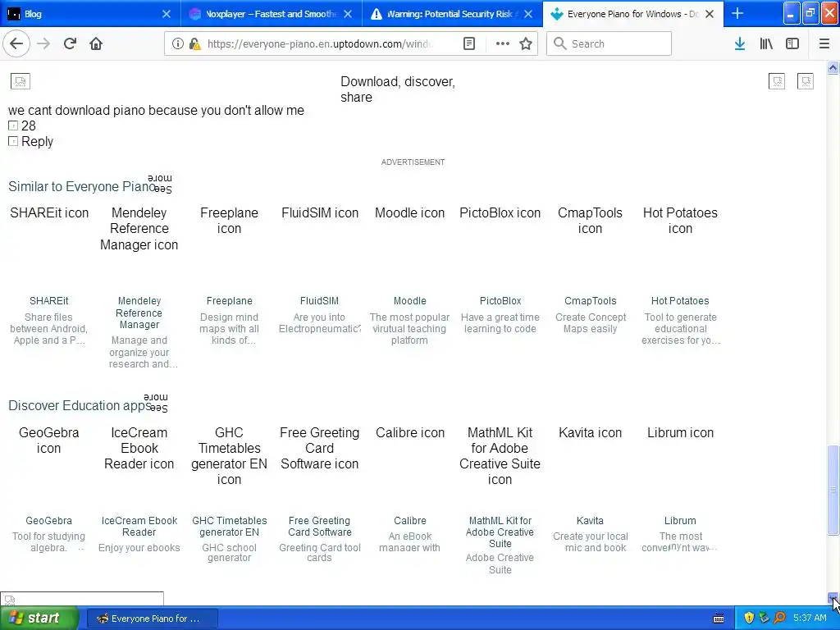Open the Hot Potatoes icon thumbnail
Viewport: 840px width, 630px height.
680,221
